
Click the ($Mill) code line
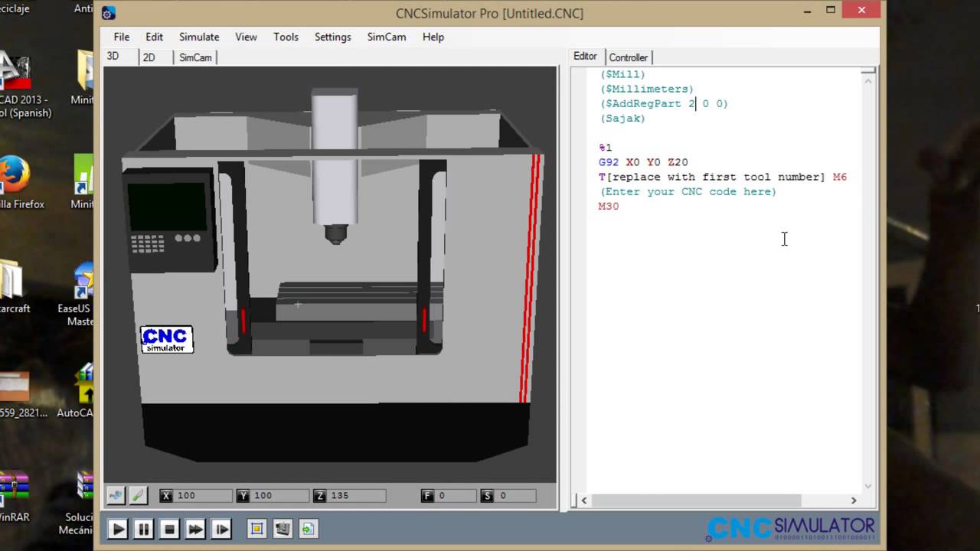(622, 74)
